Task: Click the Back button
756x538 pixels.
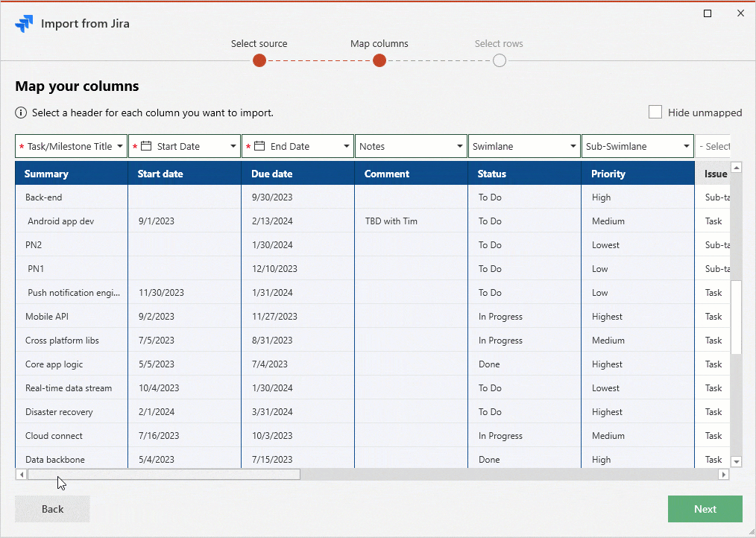Action: pyautogui.click(x=51, y=509)
